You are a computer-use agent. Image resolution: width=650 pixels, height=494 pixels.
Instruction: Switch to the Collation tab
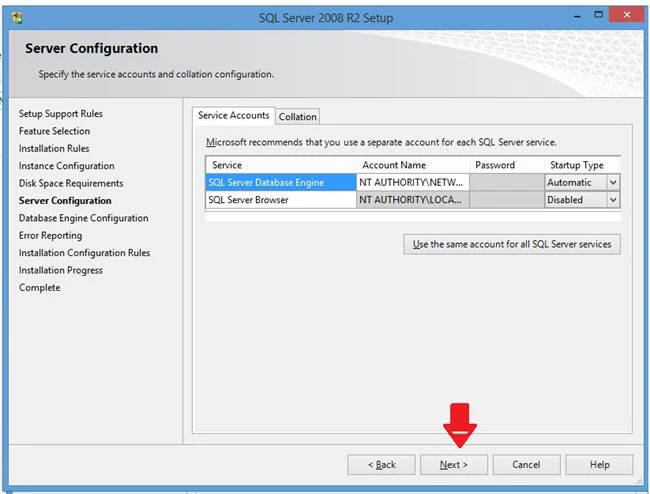point(297,117)
